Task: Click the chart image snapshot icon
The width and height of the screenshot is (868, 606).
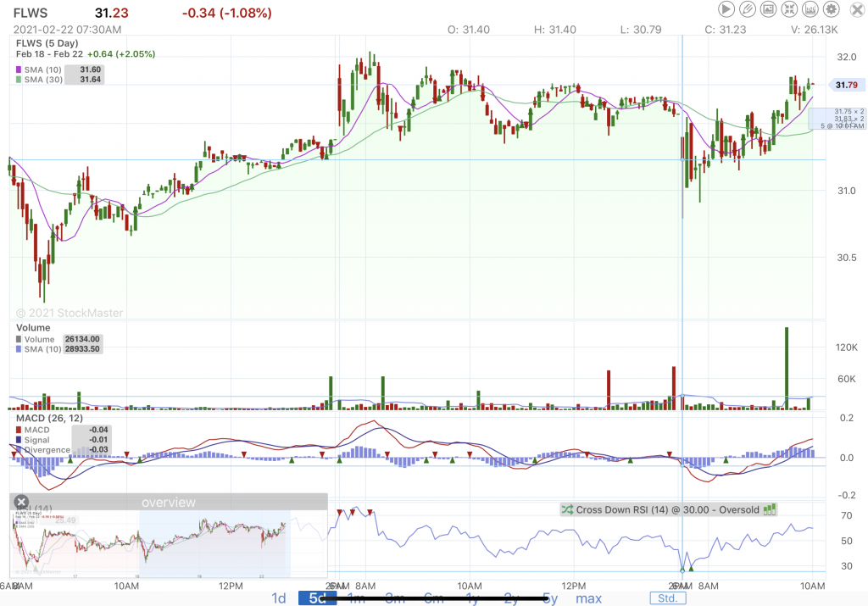Action: [768, 9]
